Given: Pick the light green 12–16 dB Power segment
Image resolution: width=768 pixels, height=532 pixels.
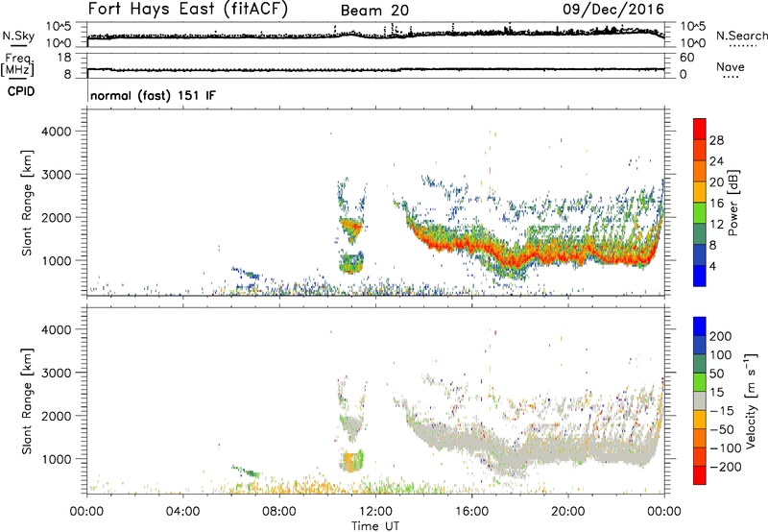Looking at the screenshot, I should tap(700, 213).
